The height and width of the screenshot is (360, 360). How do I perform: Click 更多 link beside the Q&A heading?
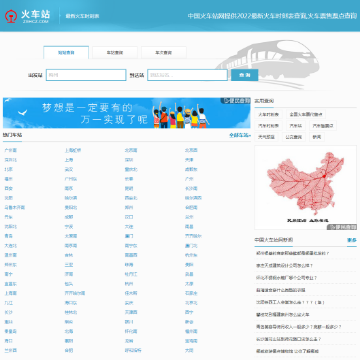352,240
